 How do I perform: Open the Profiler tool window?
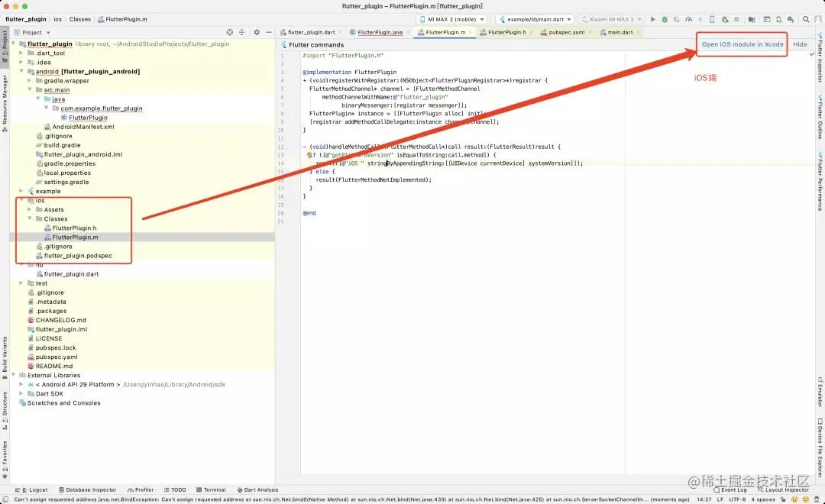pos(141,489)
